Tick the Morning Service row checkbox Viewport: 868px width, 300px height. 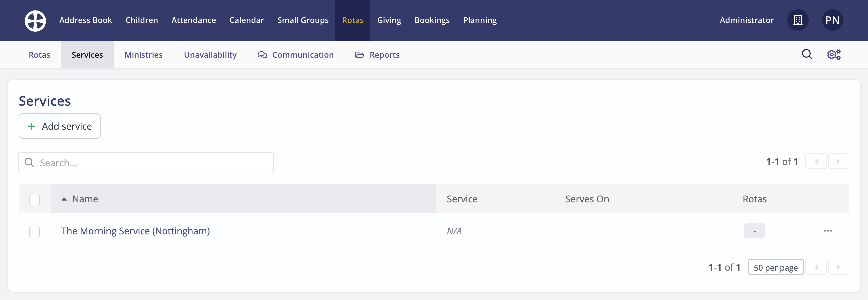(x=35, y=232)
